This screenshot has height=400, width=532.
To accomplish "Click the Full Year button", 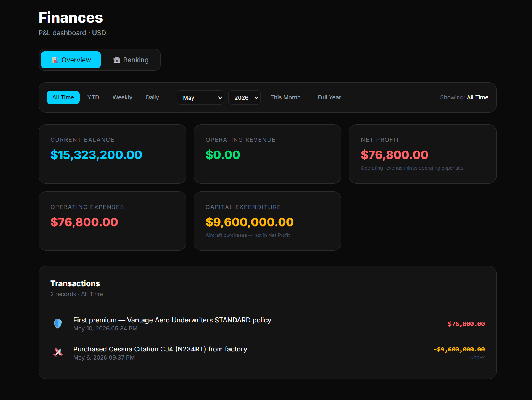I will [x=329, y=97].
